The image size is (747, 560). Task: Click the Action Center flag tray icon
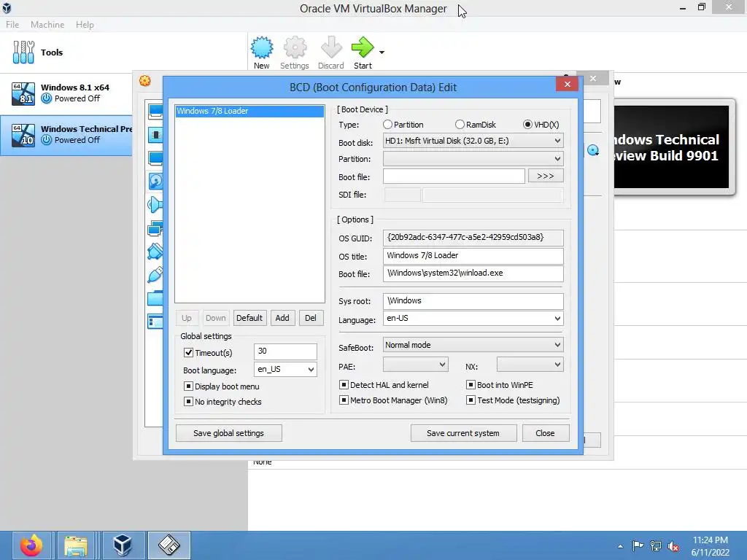click(638, 545)
